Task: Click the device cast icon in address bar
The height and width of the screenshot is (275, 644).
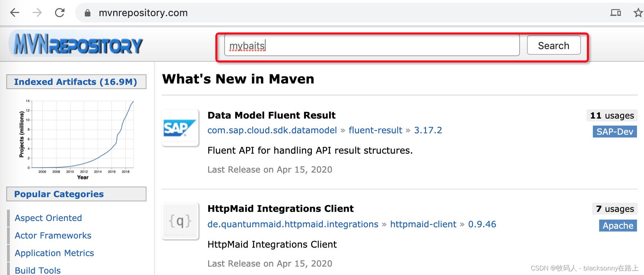Action: pyautogui.click(x=616, y=13)
